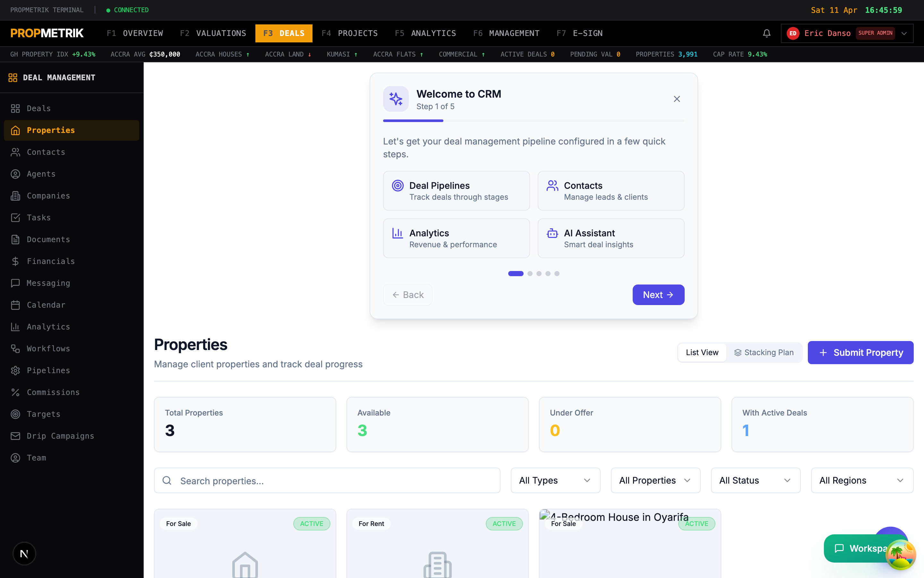924x578 pixels.
Task: Click the onboarding step progress bar
Action: coord(534,121)
